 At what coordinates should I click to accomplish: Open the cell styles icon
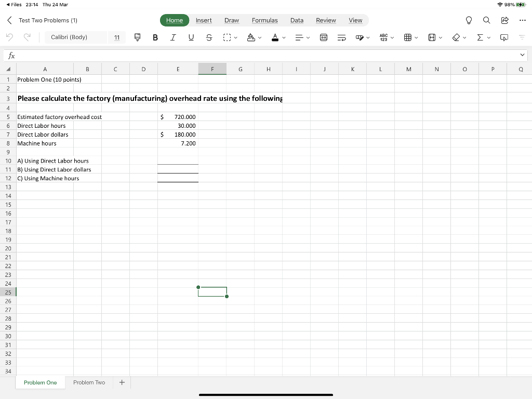[360, 37]
